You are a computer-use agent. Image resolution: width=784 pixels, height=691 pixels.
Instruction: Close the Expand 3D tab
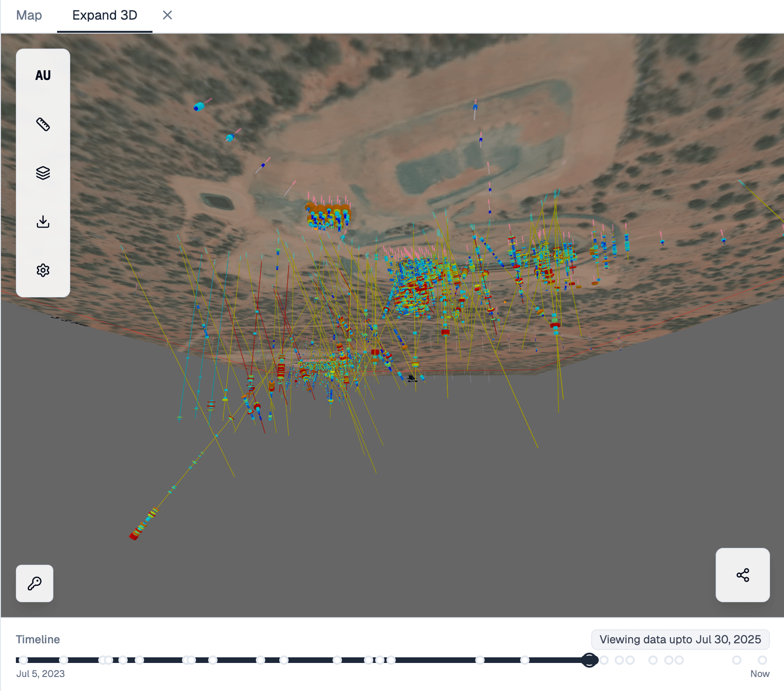point(167,15)
